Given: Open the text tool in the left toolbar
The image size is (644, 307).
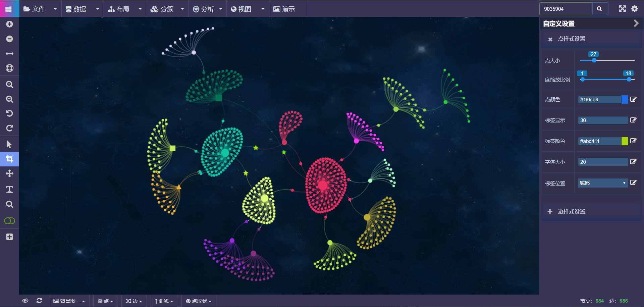Looking at the screenshot, I should click(x=9, y=189).
